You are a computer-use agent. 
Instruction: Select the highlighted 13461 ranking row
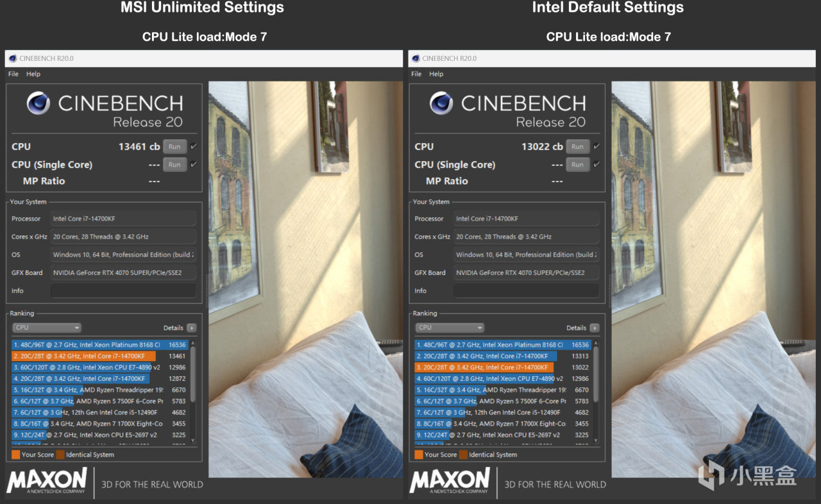[x=99, y=356]
